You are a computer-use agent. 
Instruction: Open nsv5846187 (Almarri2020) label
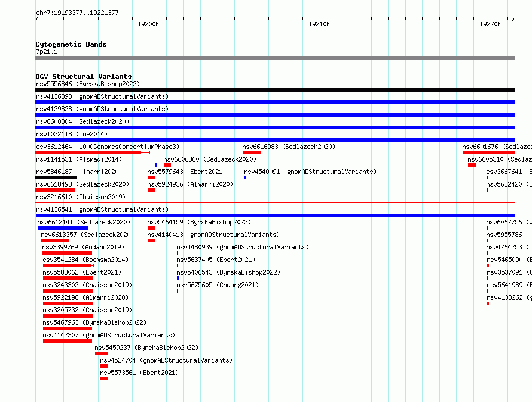tap(79, 172)
